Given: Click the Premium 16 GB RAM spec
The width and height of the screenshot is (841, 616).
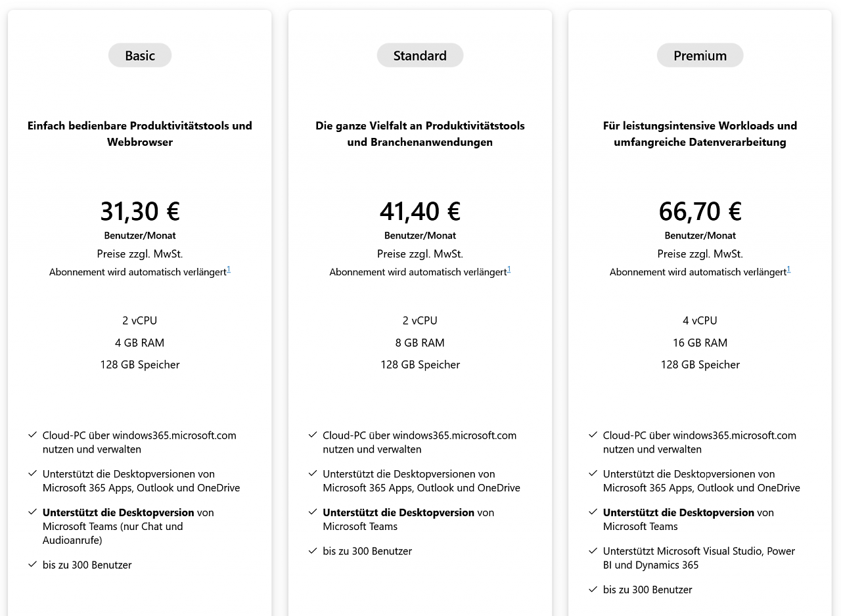Looking at the screenshot, I should pos(700,343).
